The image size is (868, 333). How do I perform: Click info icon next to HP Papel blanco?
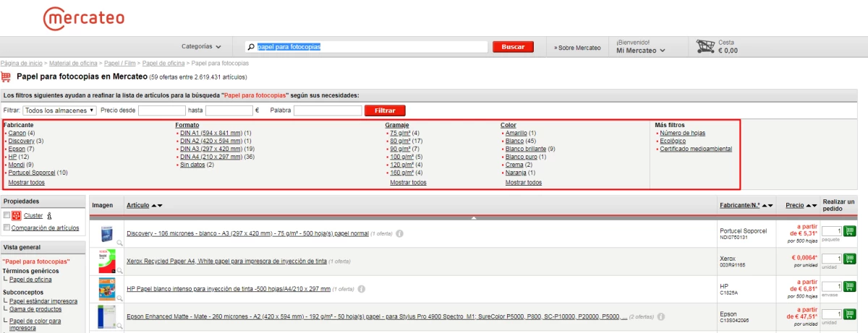362,289
